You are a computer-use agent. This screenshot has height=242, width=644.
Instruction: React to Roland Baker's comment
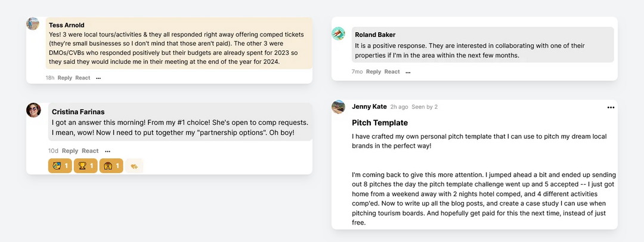pyautogui.click(x=392, y=72)
